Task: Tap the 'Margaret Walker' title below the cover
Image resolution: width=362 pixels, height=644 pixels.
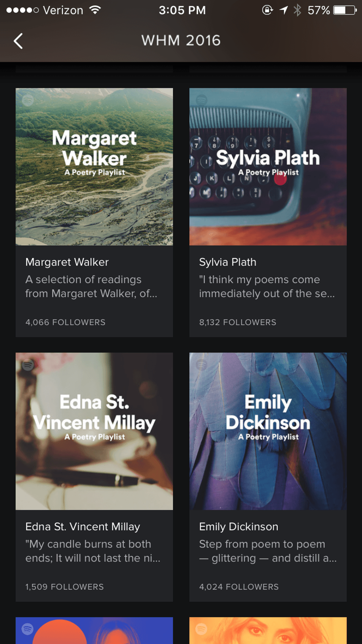Action: [67, 262]
